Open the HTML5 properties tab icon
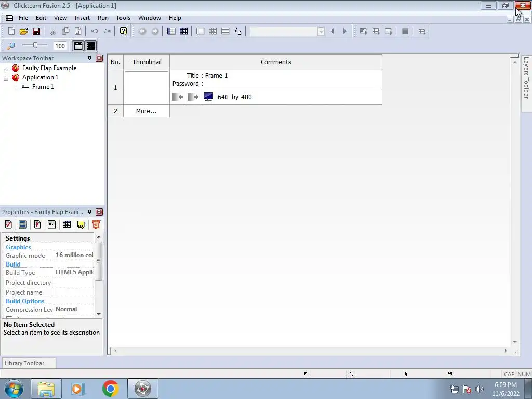The height and width of the screenshot is (399, 532). click(96, 224)
